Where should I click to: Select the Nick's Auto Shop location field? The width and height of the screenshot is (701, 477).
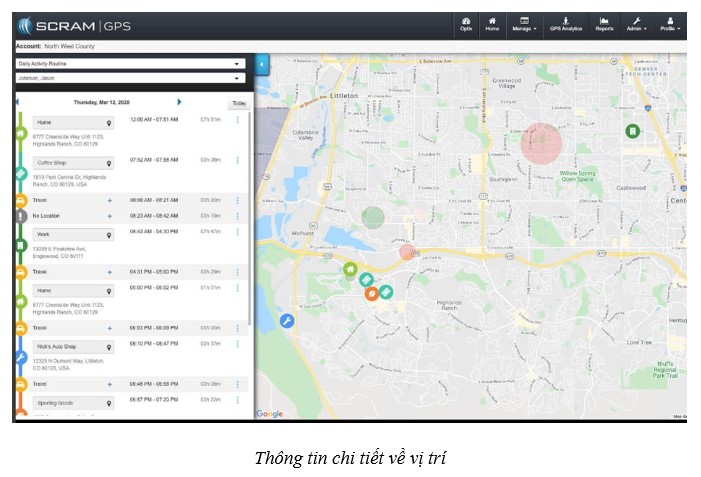[73, 347]
